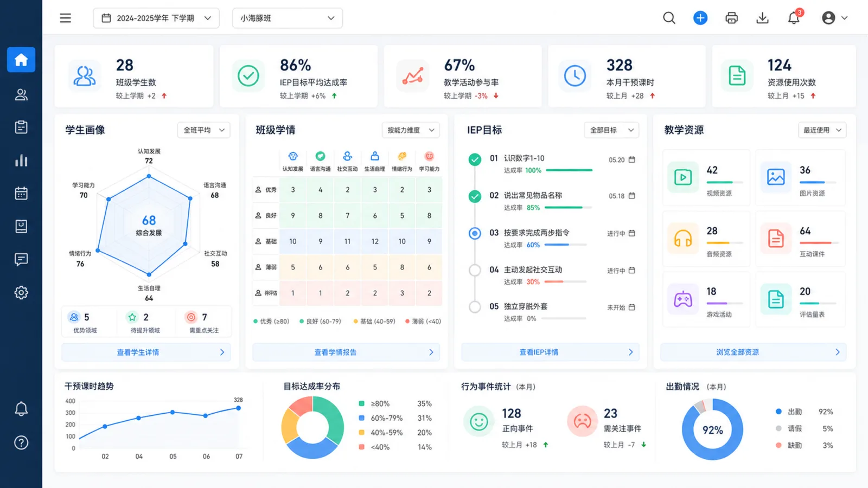Click the 互动课件 document icon
The width and height of the screenshot is (868, 488).
click(776, 238)
